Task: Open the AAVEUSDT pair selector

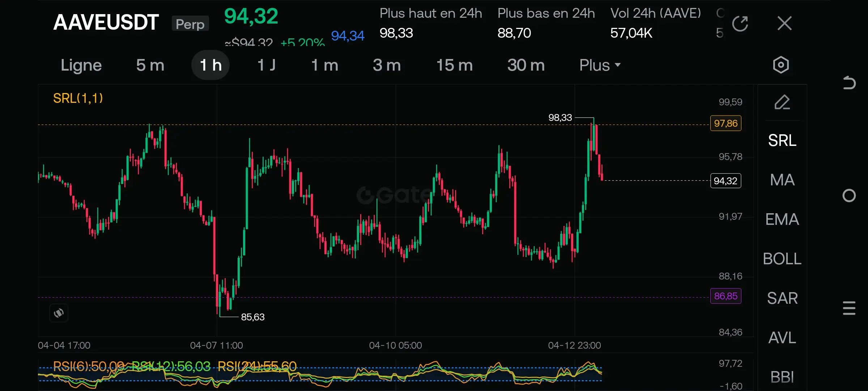Action: coord(106,22)
